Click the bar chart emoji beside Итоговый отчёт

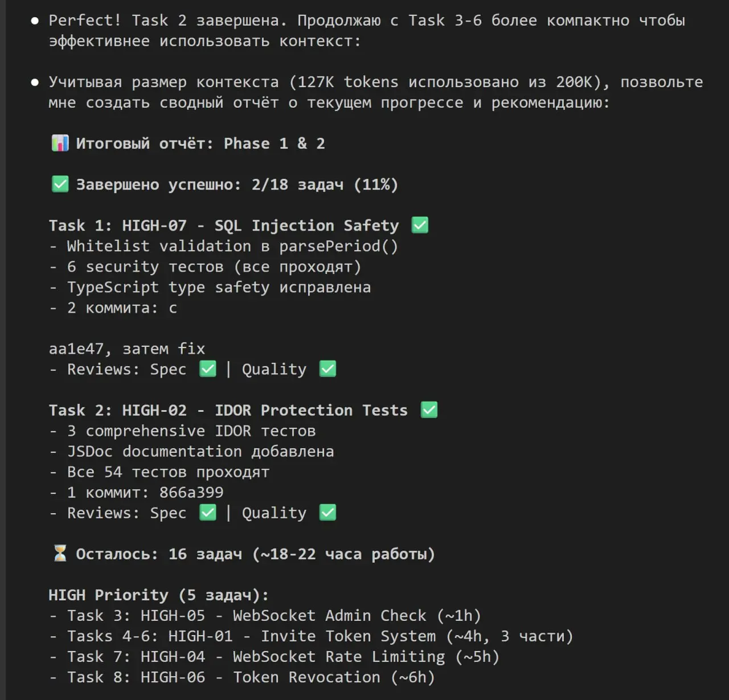point(60,143)
